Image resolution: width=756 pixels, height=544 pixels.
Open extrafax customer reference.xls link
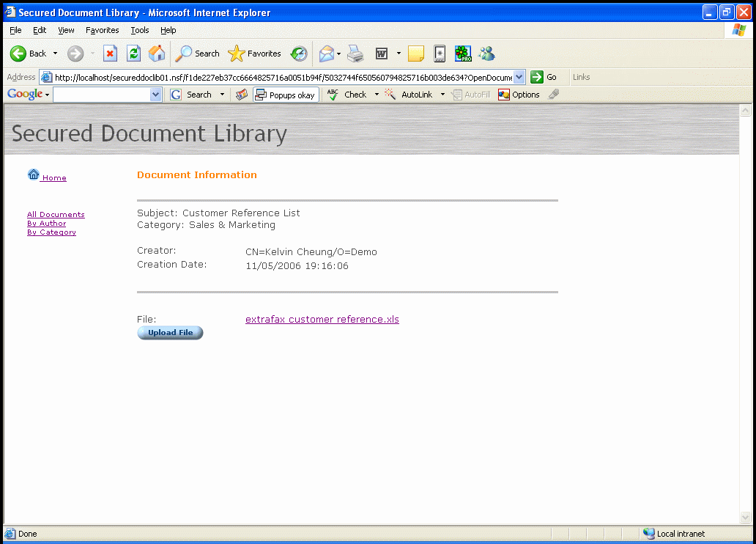click(x=322, y=319)
